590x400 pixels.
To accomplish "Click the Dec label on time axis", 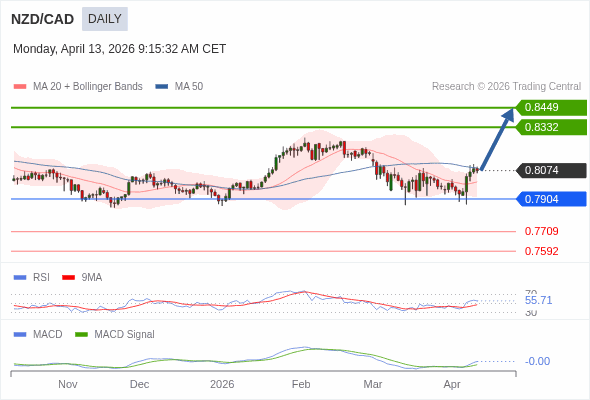I will coord(139,384).
